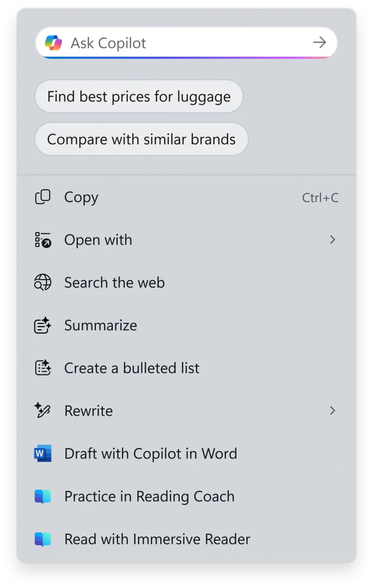Click the Open with icon
373x588 pixels.
pos(43,240)
